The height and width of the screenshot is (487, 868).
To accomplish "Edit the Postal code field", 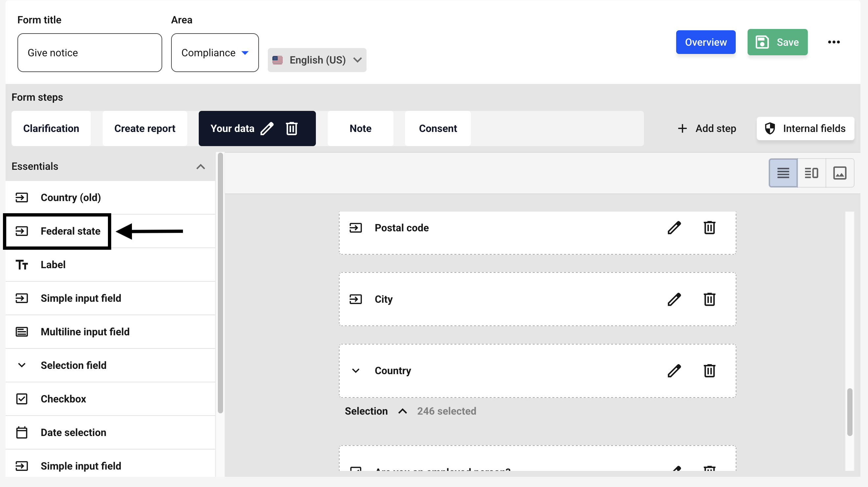I will pos(674,228).
